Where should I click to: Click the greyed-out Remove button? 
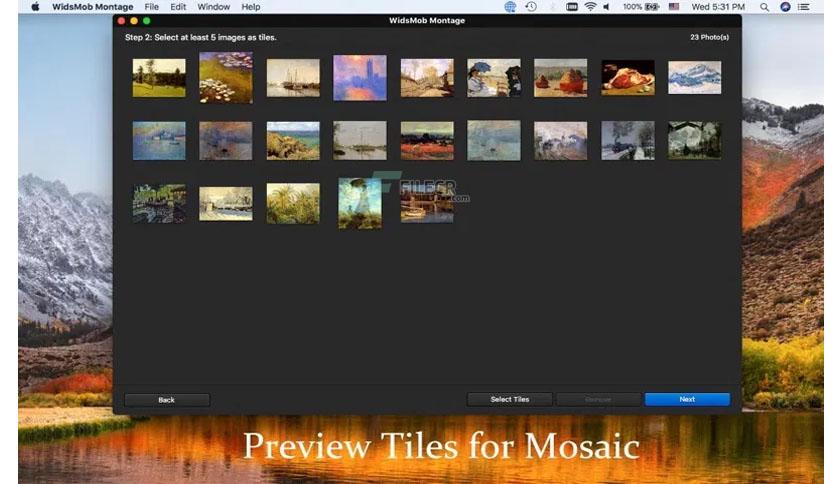pos(598,399)
